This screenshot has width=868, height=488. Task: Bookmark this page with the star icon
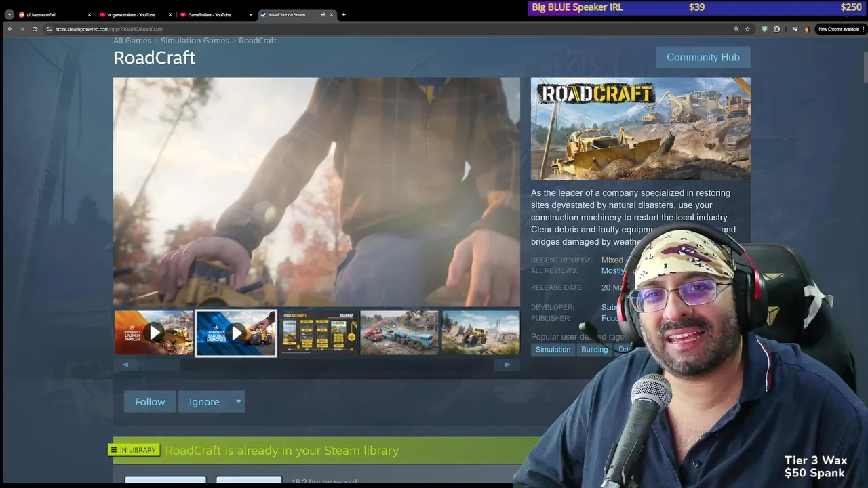coord(748,29)
